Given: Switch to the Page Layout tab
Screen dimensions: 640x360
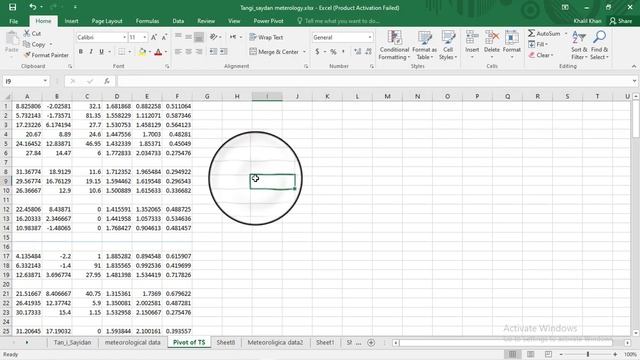Looking at the screenshot, I should click(x=107, y=21).
